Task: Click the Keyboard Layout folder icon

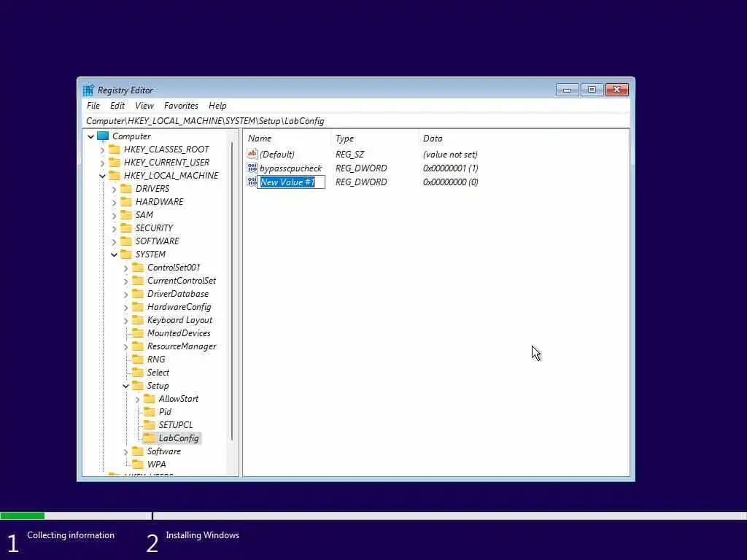Action: (x=138, y=320)
